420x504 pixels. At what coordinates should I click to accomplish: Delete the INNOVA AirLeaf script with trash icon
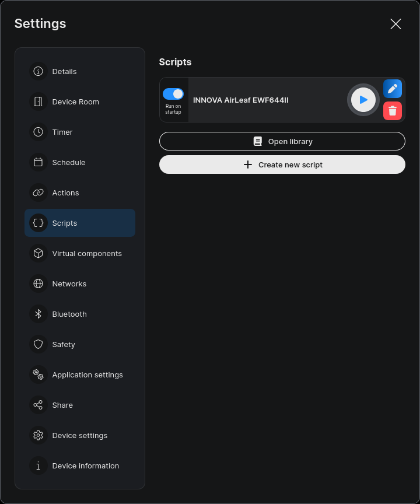(x=393, y=111)
